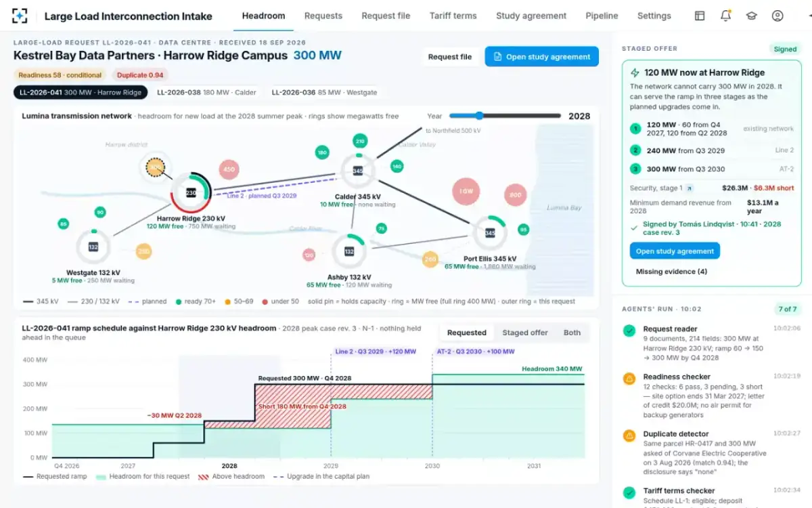Screen dimensions: 812x508
Task: Open the Pipeline tab
Action: click(602, 16)
